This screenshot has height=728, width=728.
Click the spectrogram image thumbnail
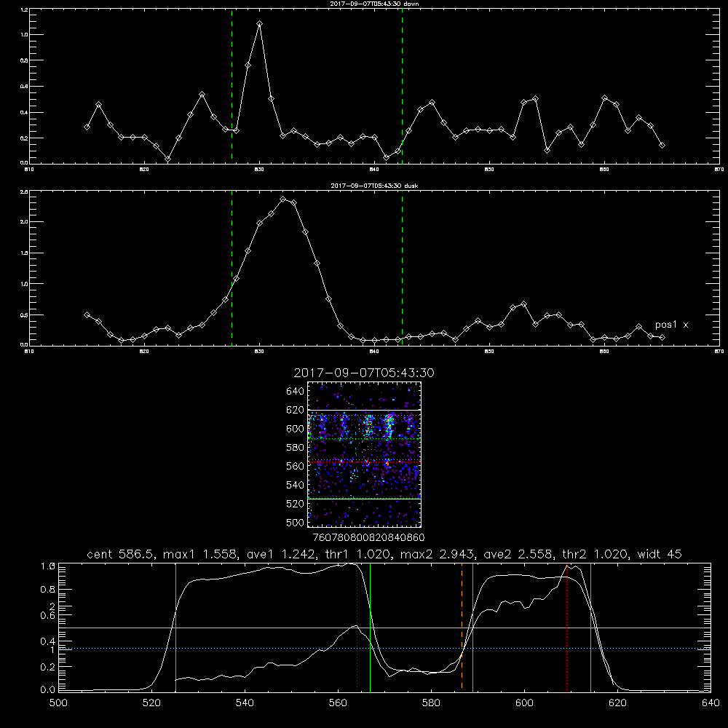[x=365, y=454]
